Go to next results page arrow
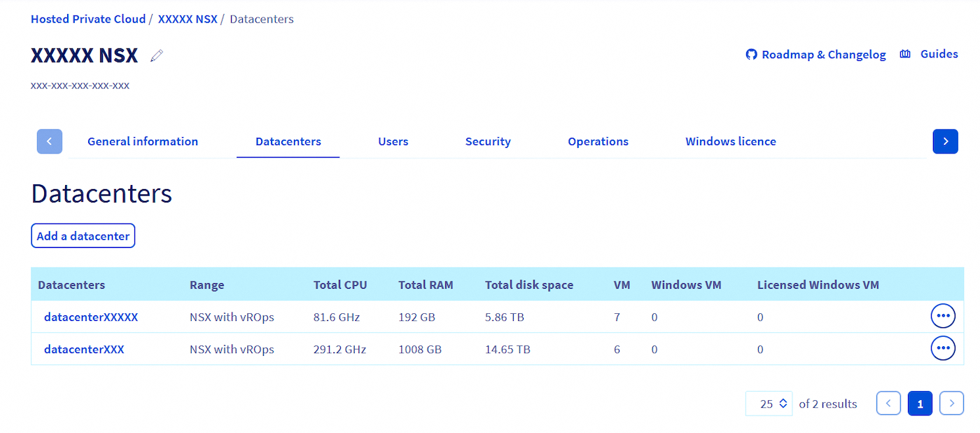Image resolution: width=980 pixels, height=433 pixels. (x=951, y=404)
